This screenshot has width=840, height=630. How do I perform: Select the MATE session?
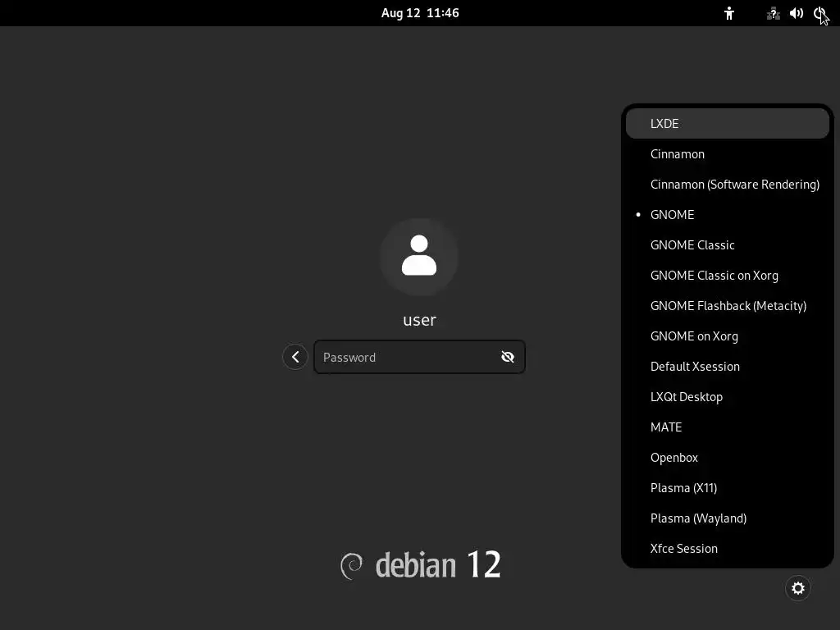(727, 427)
